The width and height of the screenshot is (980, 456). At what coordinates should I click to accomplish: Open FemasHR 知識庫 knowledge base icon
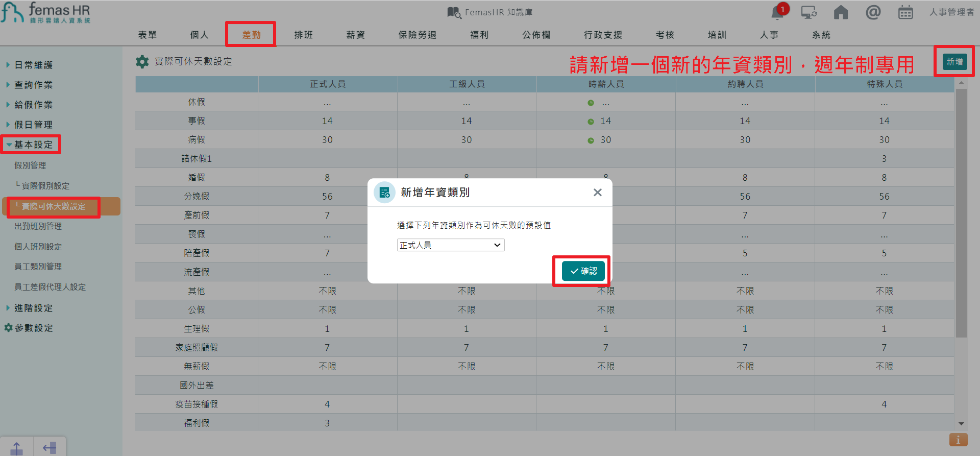coord(454,12)
